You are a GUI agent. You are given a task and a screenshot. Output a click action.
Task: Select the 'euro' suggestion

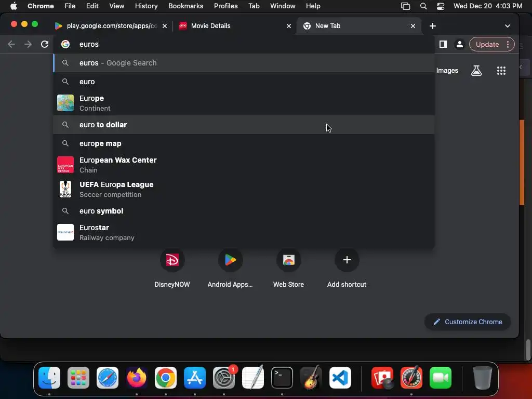click(x=244, y=82)
